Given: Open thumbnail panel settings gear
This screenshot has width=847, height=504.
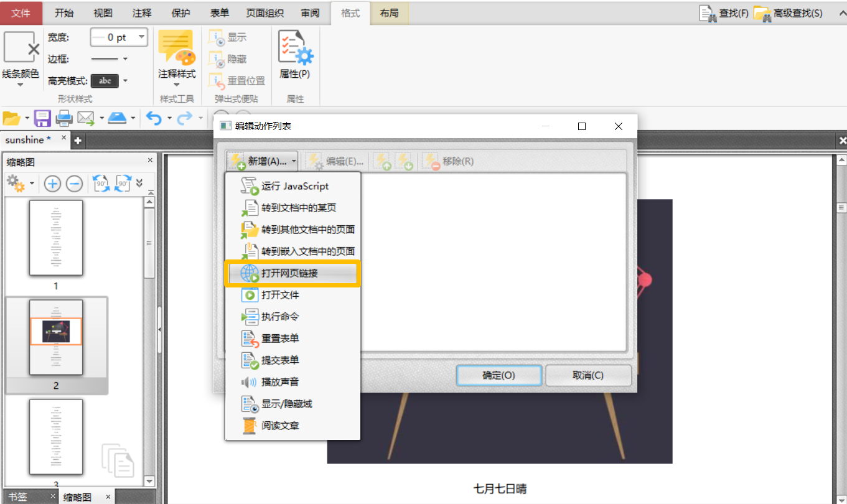Looking at the screenshot, I should (16, 183).
